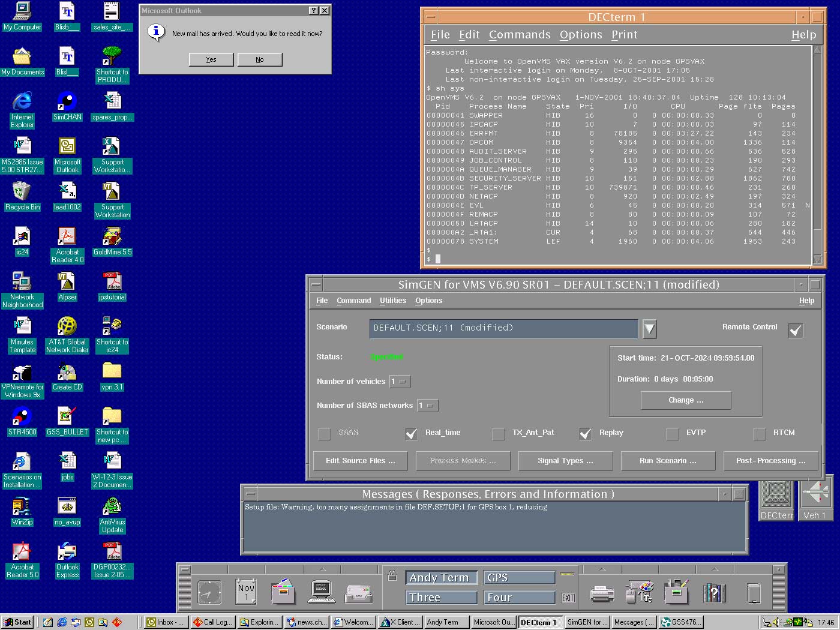Click the trash can icon in panel
The width and height of the screenshot is (840, 630).
click(x=753, y=593)
